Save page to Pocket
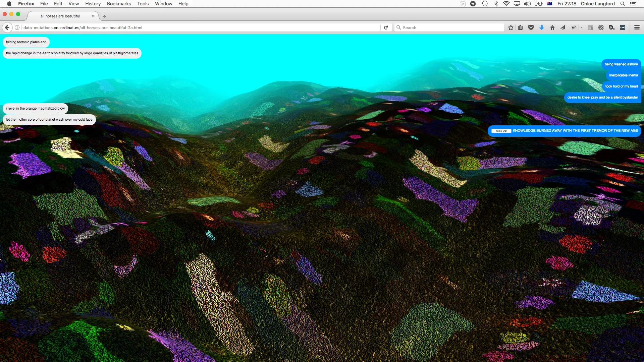The width and height of the screenshot is (644, 362). point(531,28)
